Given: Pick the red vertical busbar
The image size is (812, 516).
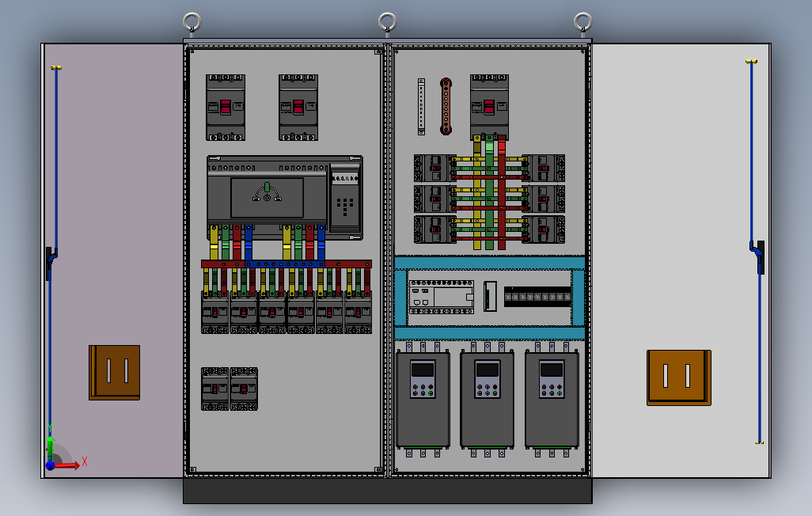Looking at the screenshot, I should coord(501,193).
